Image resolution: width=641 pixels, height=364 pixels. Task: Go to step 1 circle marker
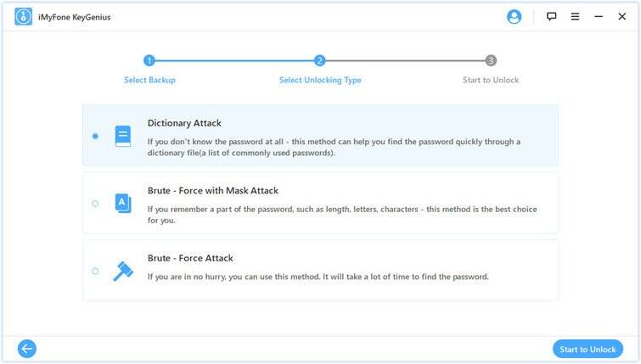click(x=149, y=60)
